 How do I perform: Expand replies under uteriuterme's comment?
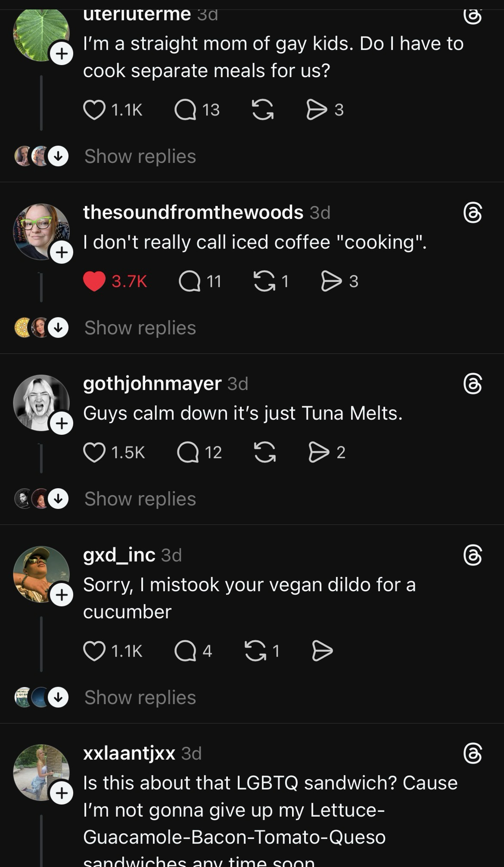pyautogui.click(x=140, y=156)
